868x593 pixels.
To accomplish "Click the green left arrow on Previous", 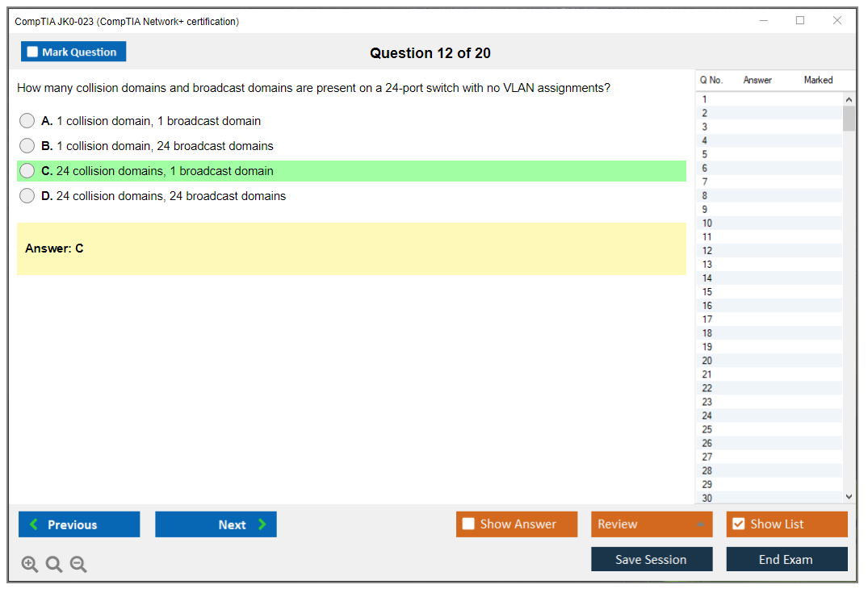I will (x=34, y=524).
